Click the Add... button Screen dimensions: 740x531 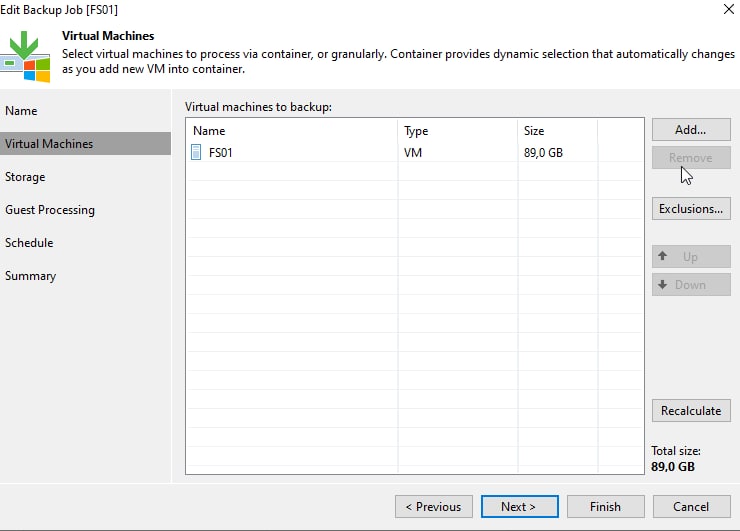pyautogui.click(x=690, y=130)
